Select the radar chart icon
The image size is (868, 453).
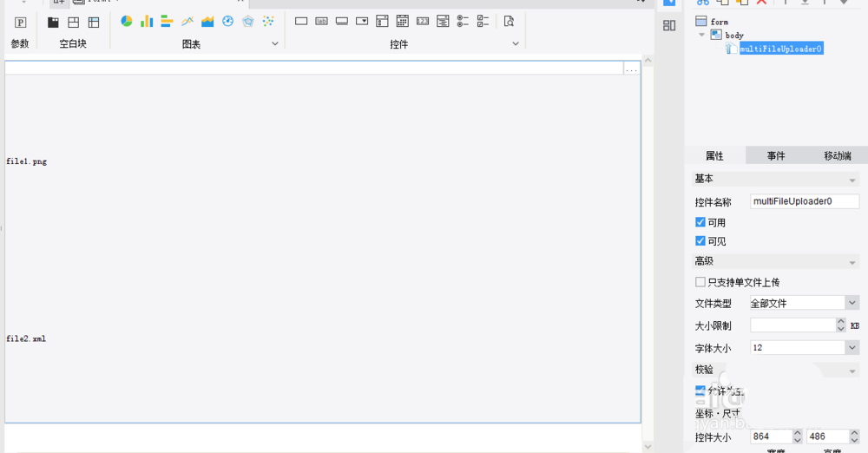pyautogui.click(x=248, y=21)
